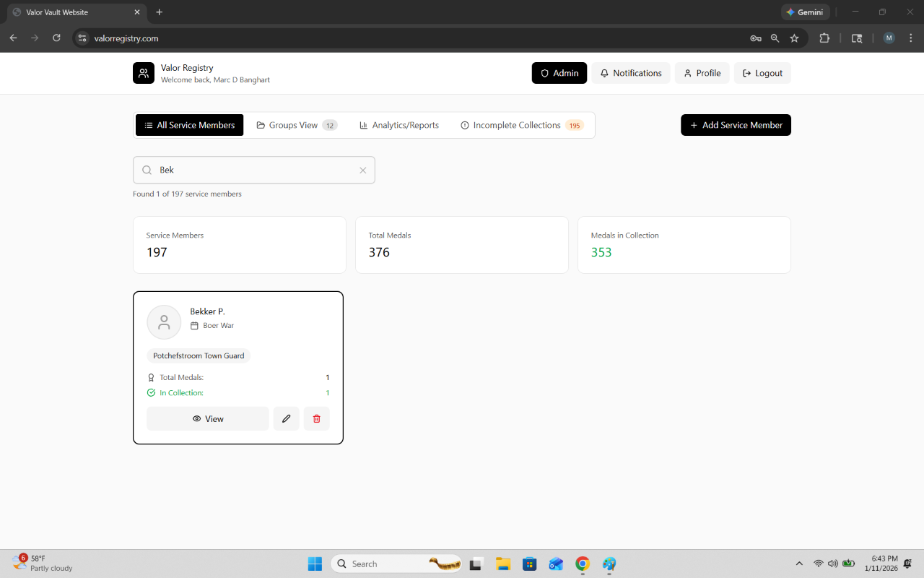
Task: Open File Explorer from the taskbar
Action: [x=503, y=564]
